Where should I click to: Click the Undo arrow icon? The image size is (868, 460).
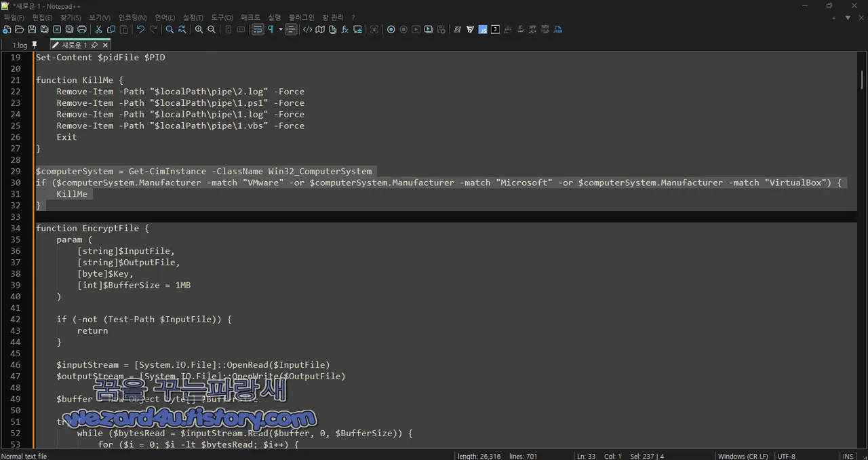tap(140, 29)
